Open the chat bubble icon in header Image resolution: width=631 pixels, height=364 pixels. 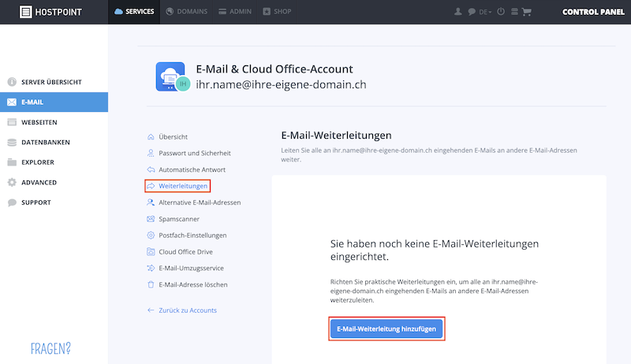tap(472, 12)
